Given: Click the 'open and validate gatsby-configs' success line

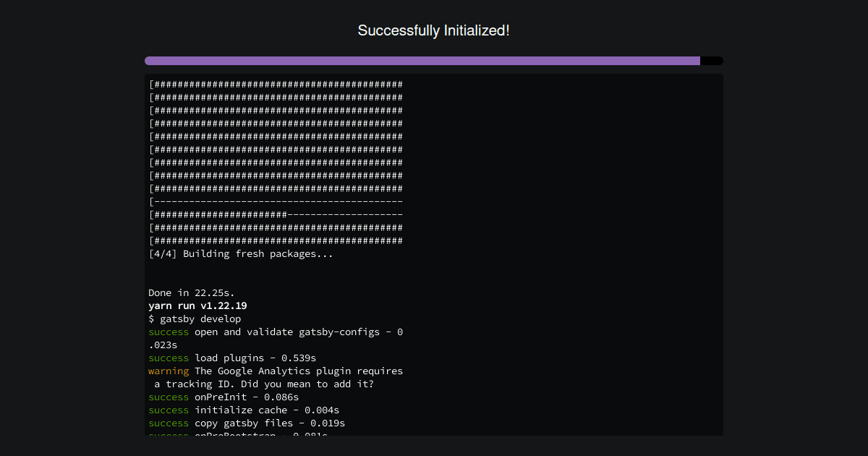Looking at the screenshot, I should click(x=275, y=332).
